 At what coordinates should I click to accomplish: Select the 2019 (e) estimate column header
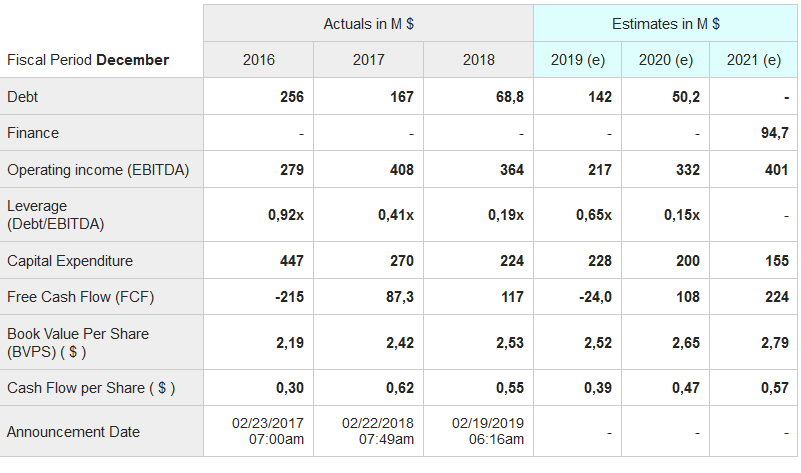578,60
